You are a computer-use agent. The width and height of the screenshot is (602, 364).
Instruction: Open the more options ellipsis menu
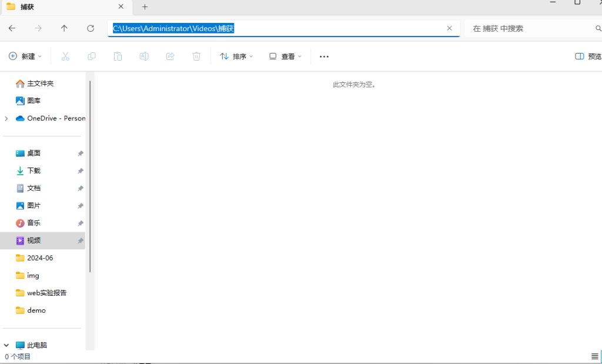[324, 56]
